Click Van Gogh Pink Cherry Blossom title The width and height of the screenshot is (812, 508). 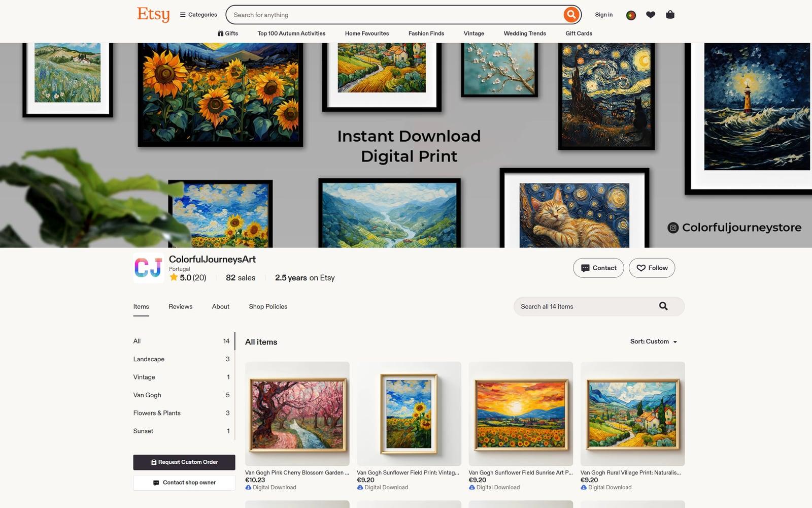297,473
